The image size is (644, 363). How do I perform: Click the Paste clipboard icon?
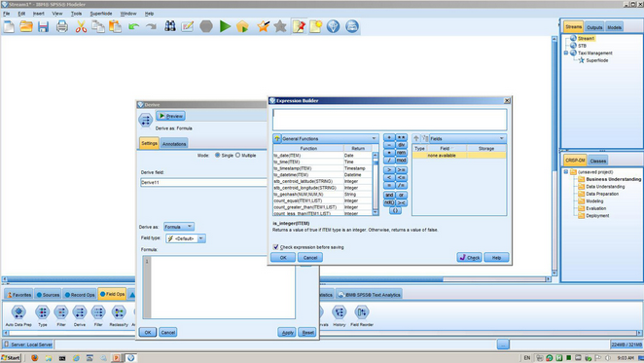115,26
